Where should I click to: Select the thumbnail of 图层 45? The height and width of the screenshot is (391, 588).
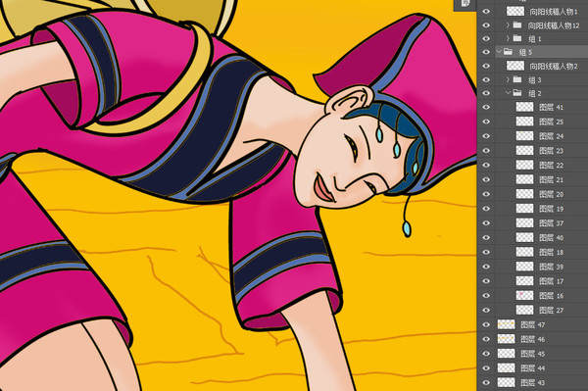coord(507,354)
